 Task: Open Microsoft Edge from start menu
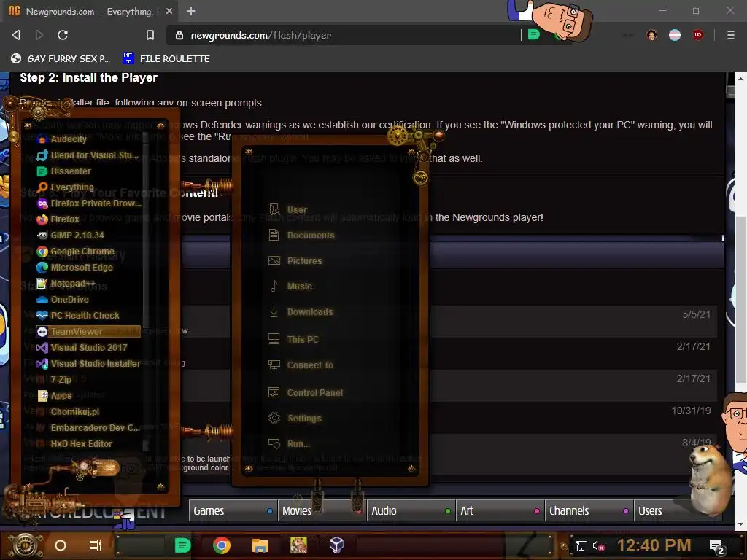tap(75, 268)
